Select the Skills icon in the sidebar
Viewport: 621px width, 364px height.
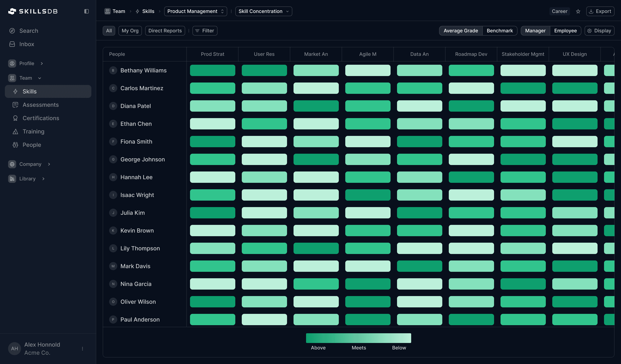[x=16, y=91]
